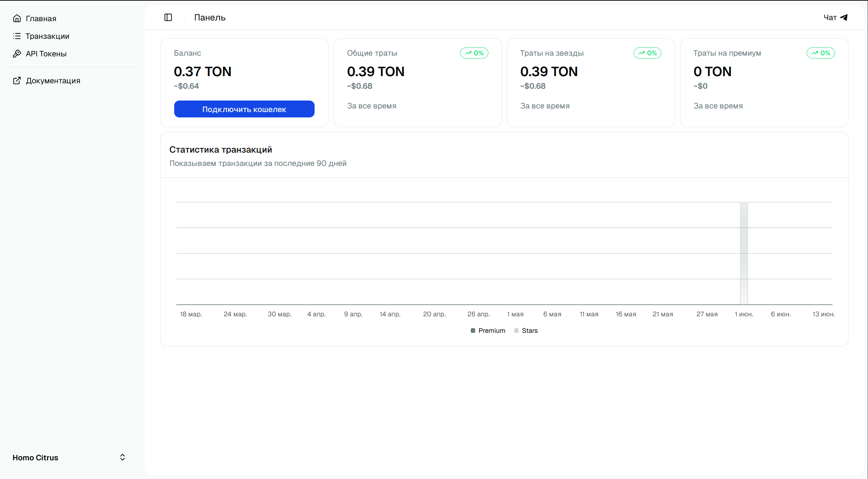This screenshot has width=868, height=479.
Task: Click the Подключить кошелек button
Action: (244, 109)
